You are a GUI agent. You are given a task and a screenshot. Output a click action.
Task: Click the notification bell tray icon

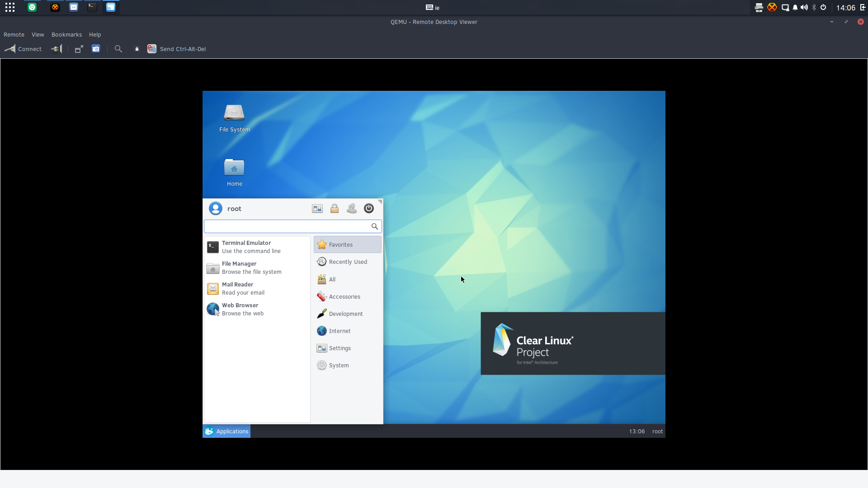(795, 7)
